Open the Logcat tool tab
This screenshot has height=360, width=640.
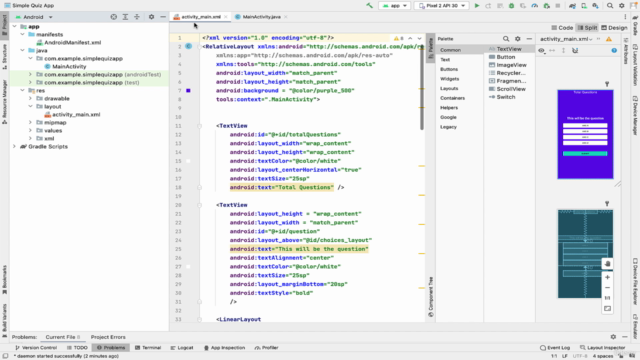pos(182,348)
